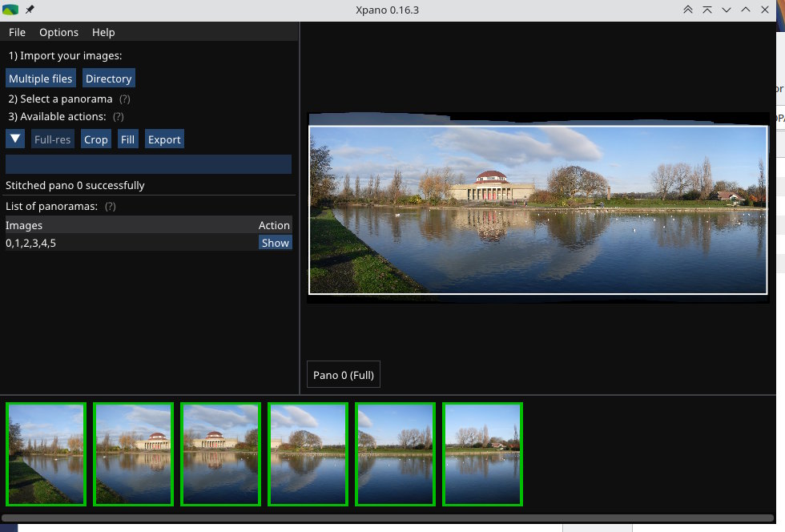Open the Help menu

[x=103, y=32]
